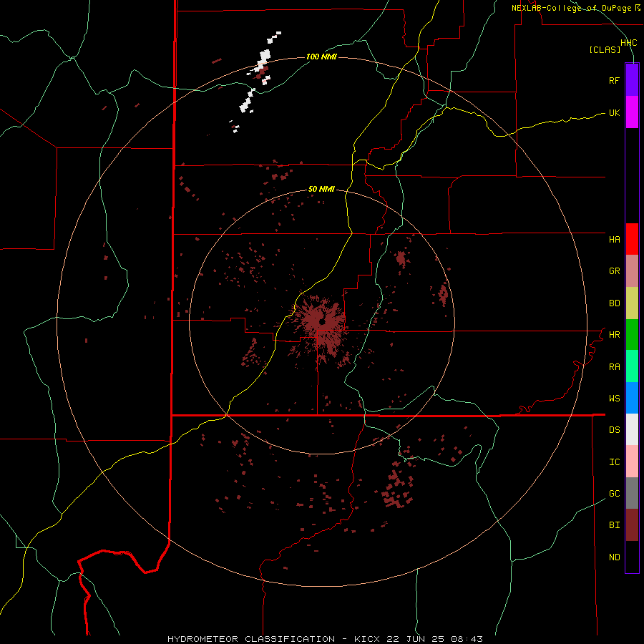
Task: Click the UK magenta legend swatch
Action: coord(632,112)
